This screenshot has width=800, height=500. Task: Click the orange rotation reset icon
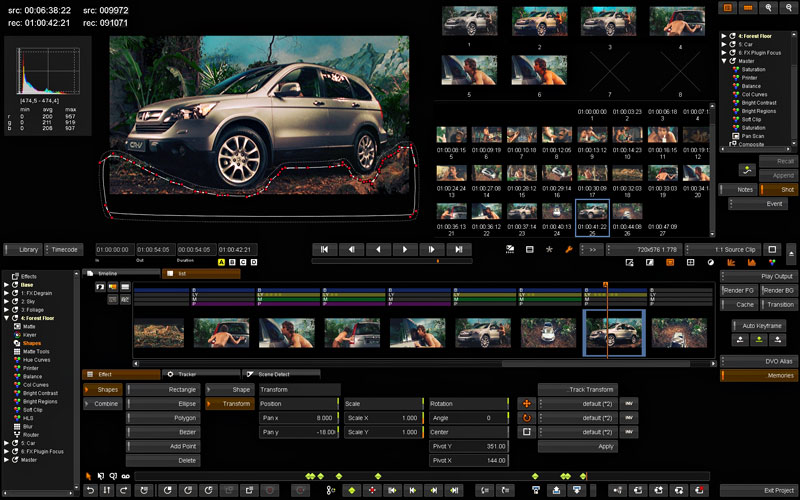(x=527, y=417)
